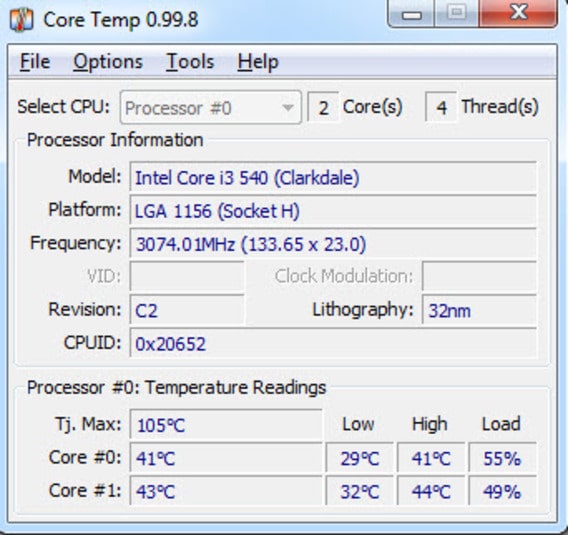Close the Core Temp window
Image resolution: width=568 pixels, height=535 pixels.
(x=518, y=13)
